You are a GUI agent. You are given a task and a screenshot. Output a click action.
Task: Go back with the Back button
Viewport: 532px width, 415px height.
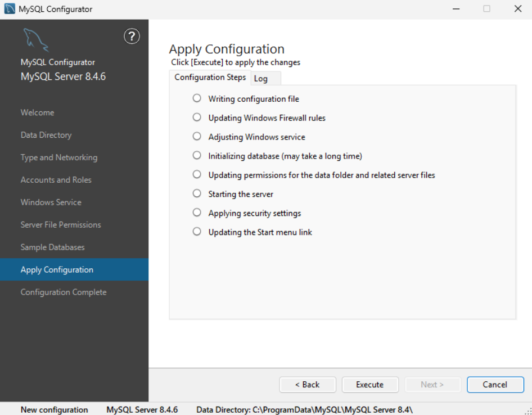coord(308,385)
